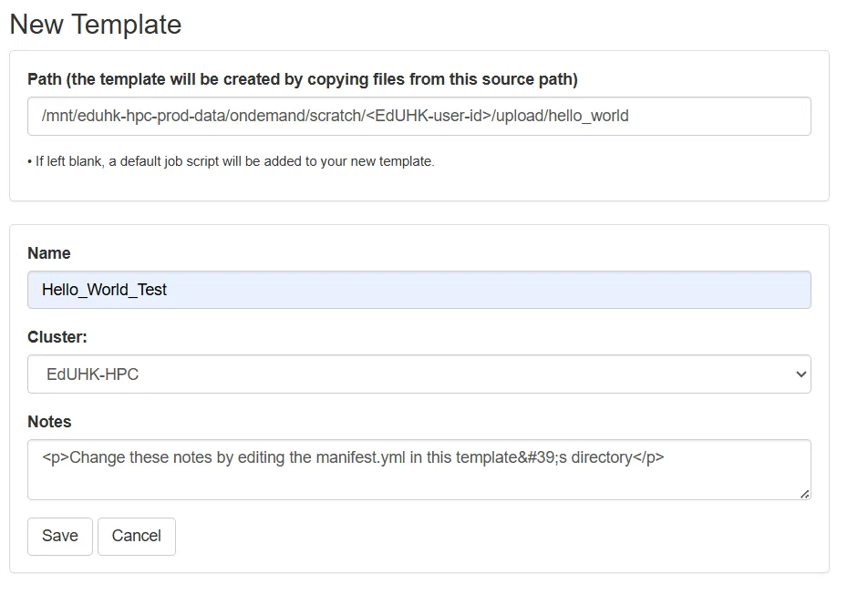Click the word Test in the Name field
Image resolution: width=868 pixels, height=605 pixels.
[150, 290]
